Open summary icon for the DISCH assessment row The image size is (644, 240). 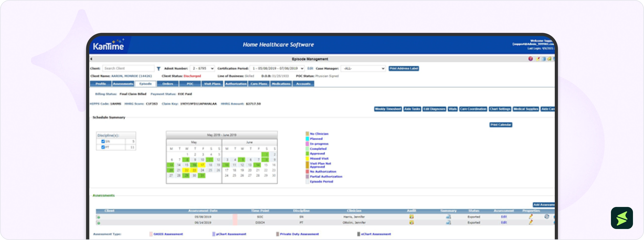448,222
